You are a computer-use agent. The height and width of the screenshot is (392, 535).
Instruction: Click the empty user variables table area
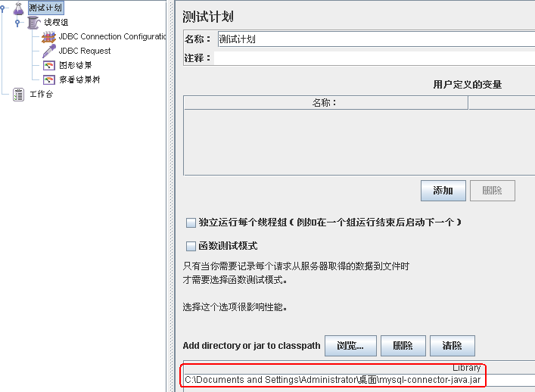click(x=359, y=142)
